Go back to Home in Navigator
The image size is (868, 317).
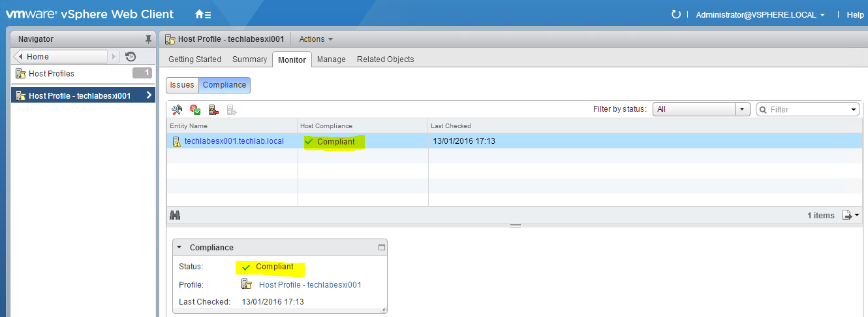(x=60, y=57)
